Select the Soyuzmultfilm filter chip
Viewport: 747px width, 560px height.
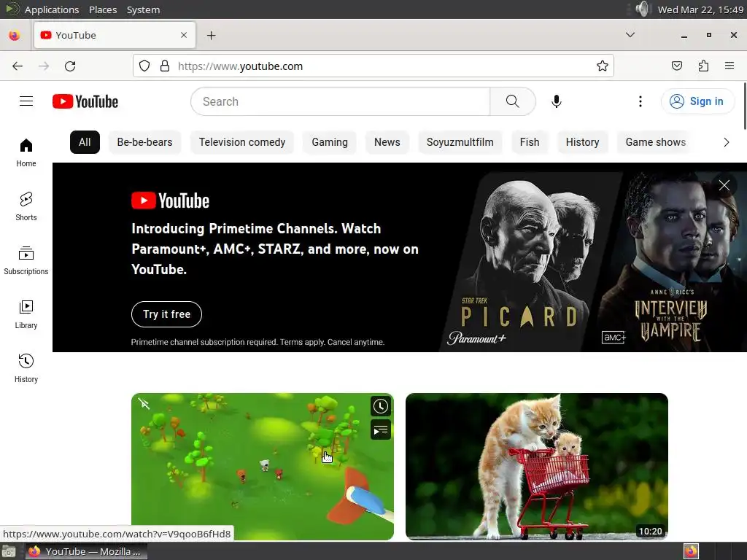tap(460, 142)
